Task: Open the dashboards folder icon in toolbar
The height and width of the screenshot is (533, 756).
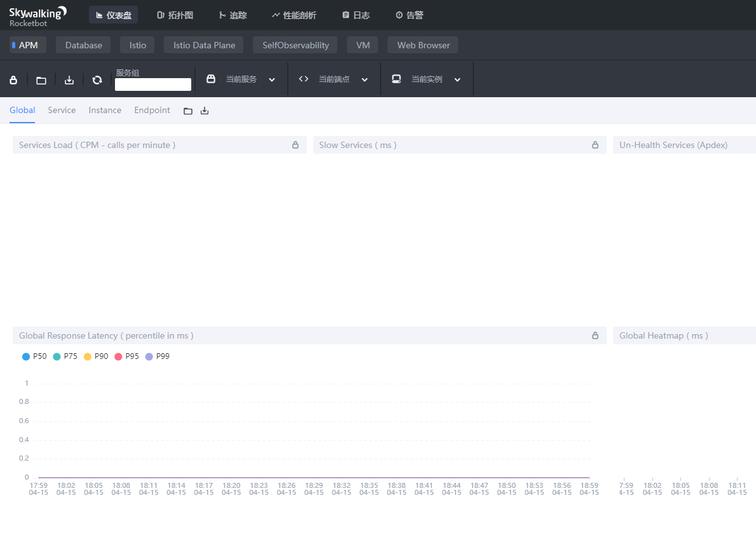Action: [x=41, y=79]
